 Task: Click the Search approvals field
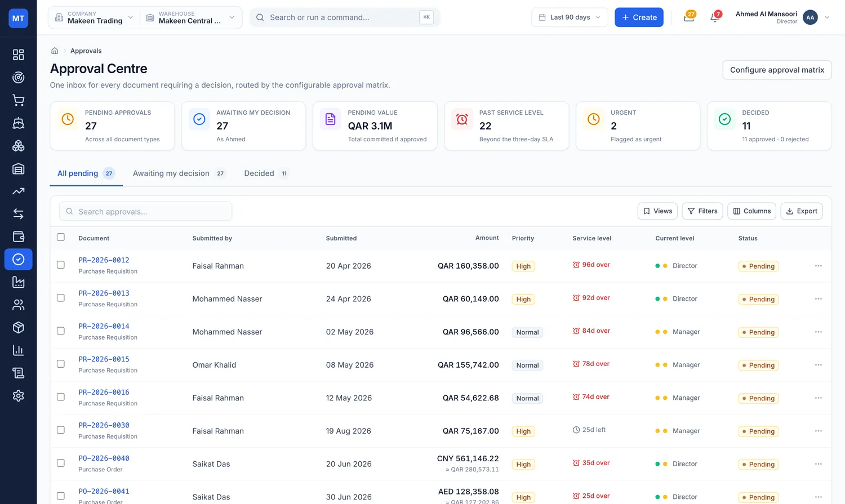(x=145, y=211)
